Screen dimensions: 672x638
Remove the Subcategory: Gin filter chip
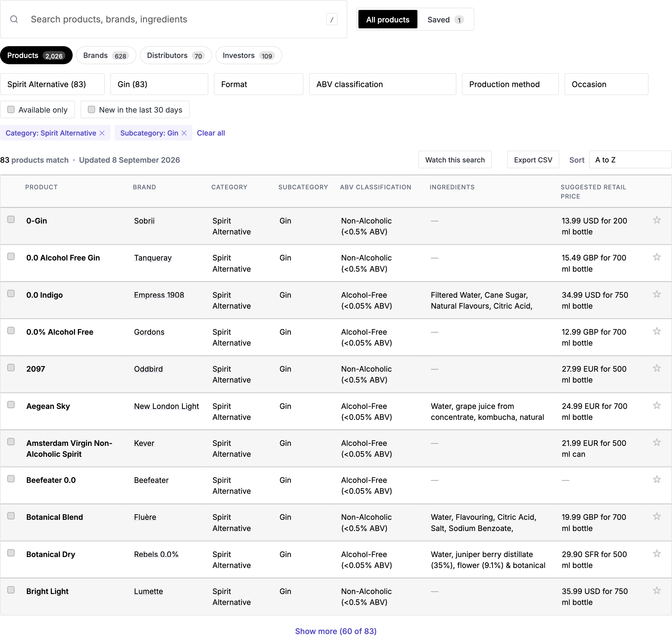(184, 133)
